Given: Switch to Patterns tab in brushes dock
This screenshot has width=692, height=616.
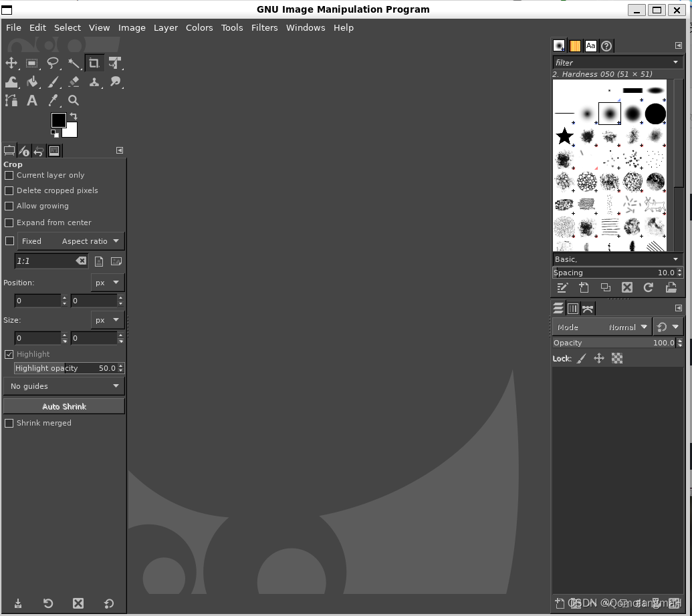Looking at the screenshot, I should [574, 46].
